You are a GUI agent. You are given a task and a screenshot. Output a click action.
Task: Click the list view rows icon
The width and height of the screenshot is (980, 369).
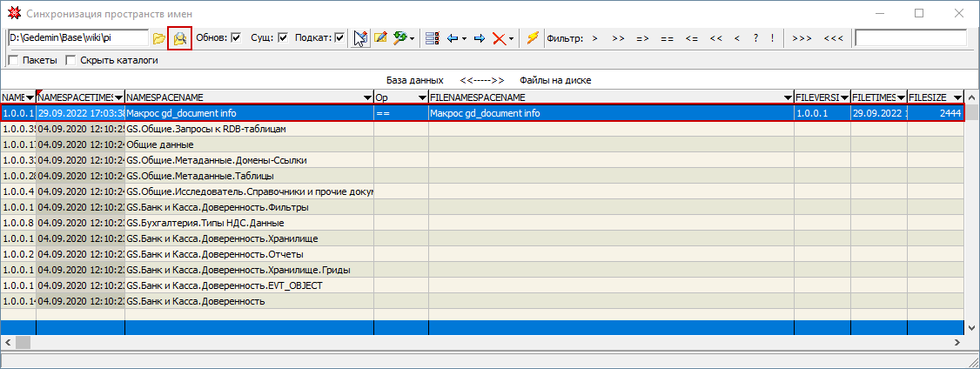point(433,38)
